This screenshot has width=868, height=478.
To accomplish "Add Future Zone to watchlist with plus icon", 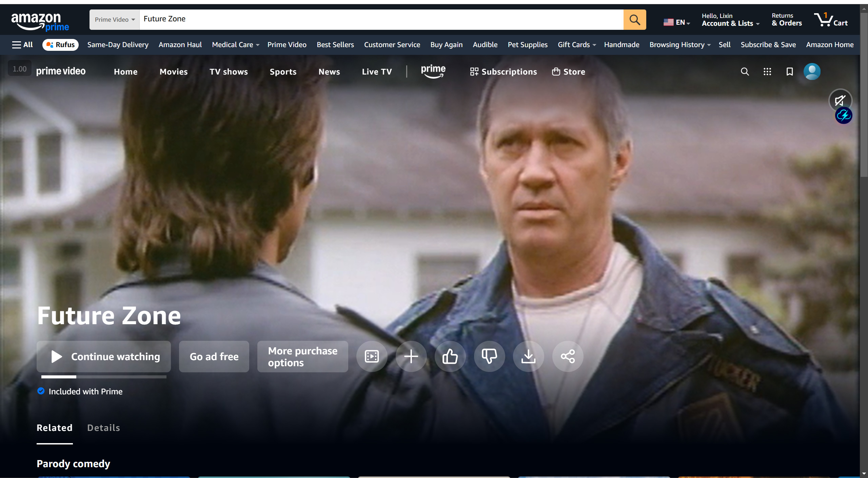I will (x=411, y=356).
